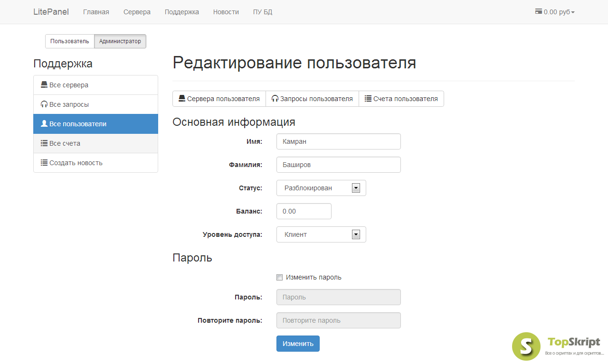Click the headphones icon in Запросы пользователя button
The height and width of the screenshot is (364, 608).
point(275,99)
